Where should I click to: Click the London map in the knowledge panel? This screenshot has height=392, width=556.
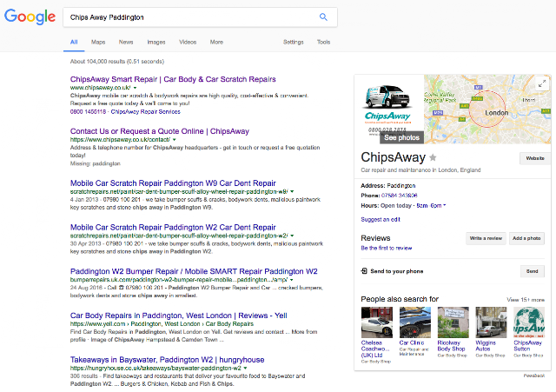coord(487,110)
